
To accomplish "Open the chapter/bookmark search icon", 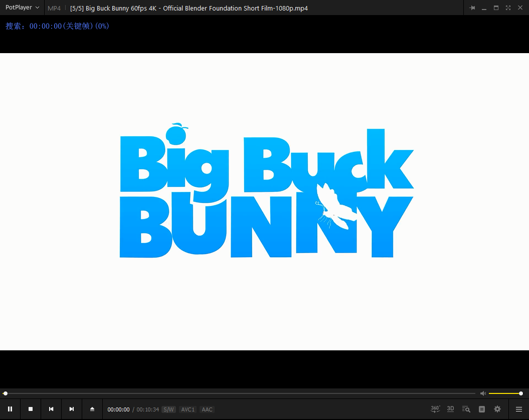I will pyautogui.click(x=466, y=409).
